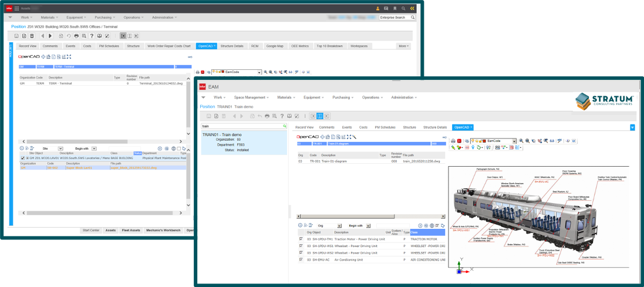This screenshot has height=287, width=644.
Task: Click the New Record icon in Assets toolbar
Action: click(24, 36)
